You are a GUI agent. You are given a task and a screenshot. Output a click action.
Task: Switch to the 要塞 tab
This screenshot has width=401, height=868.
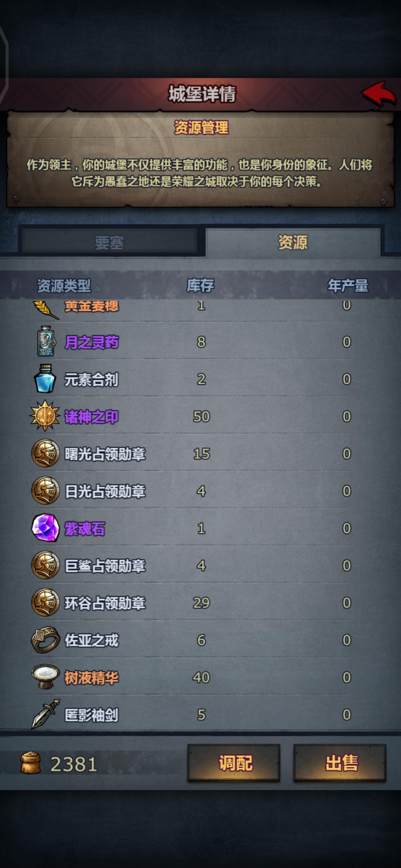click(x=109, y=242)
